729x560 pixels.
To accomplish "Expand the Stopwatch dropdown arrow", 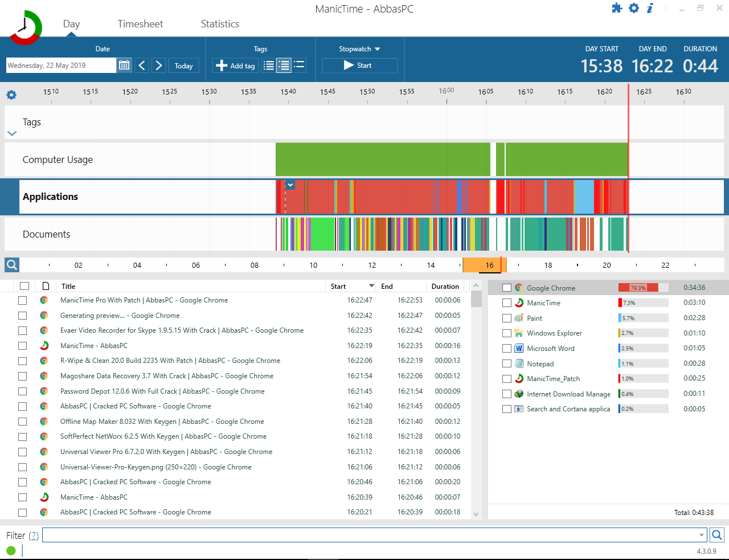I will coord(377,49).
